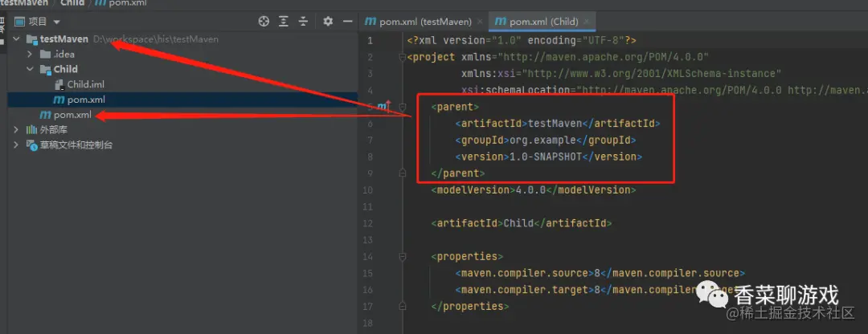Select the Child module in the tree

click(x=182, y=69)
